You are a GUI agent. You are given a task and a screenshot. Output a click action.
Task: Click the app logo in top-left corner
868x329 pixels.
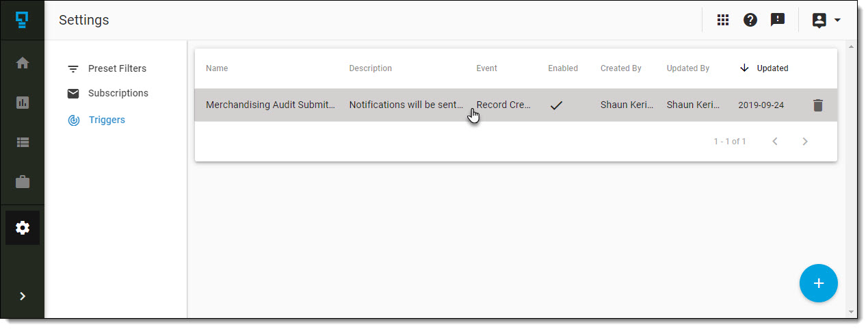tap(23, 20)
